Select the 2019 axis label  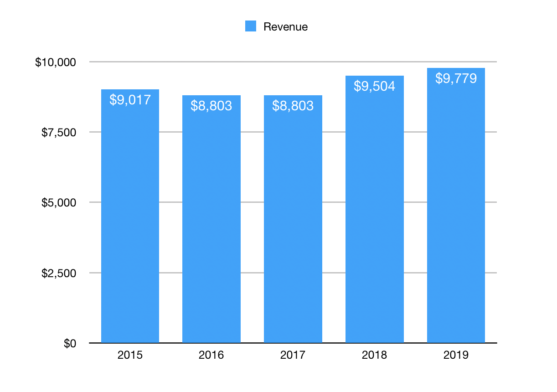pyautogui.click(x=456, y=355)
